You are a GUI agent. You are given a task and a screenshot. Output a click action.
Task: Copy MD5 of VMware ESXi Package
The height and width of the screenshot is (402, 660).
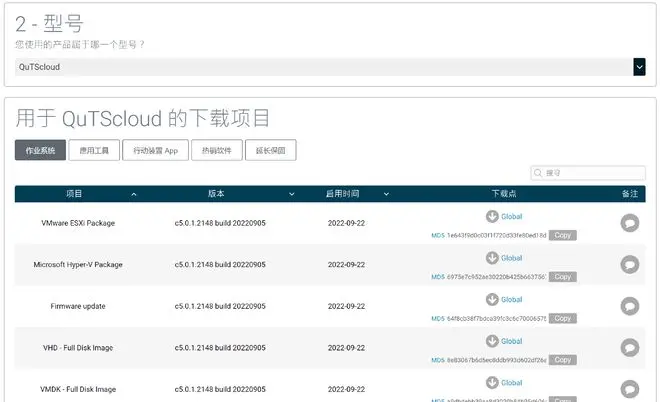coord(563,235)
